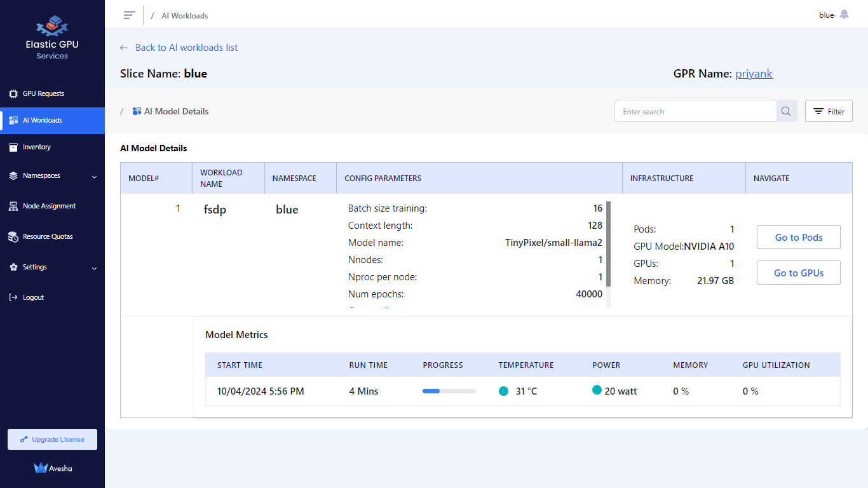
Task: Click the Nproc per node label
Action: [x=383, y=277]
